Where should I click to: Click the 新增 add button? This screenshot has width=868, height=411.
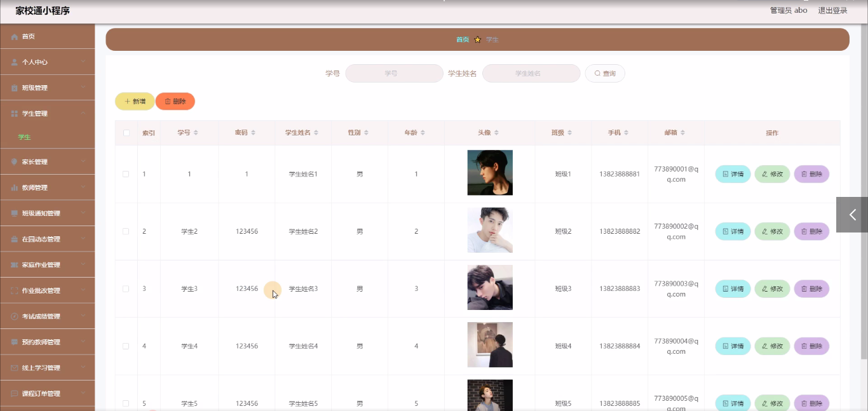pyautogui.click(x=135, y=101)
